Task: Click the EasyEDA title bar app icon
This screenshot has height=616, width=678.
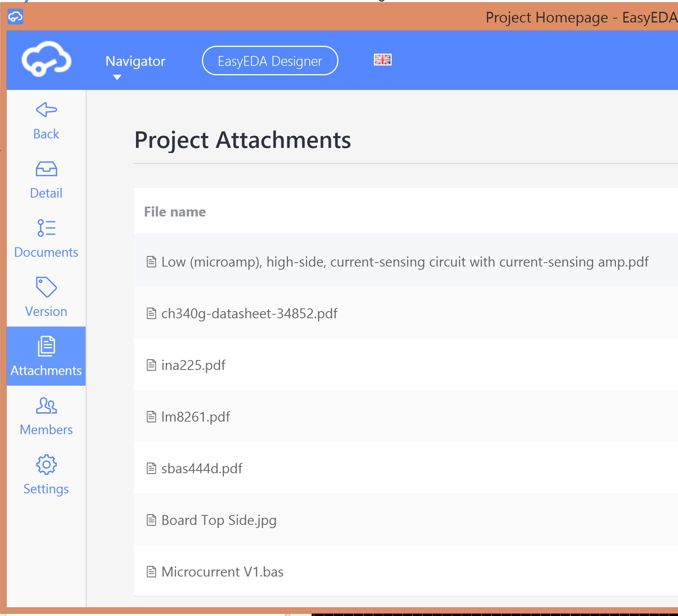Action: [15, 17]
